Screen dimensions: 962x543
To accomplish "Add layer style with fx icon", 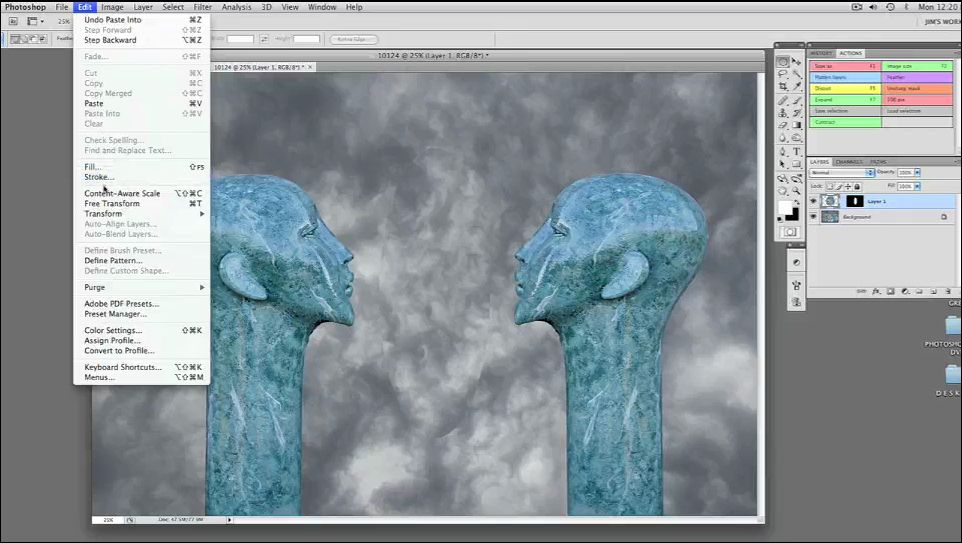I will tap(876, 291).
